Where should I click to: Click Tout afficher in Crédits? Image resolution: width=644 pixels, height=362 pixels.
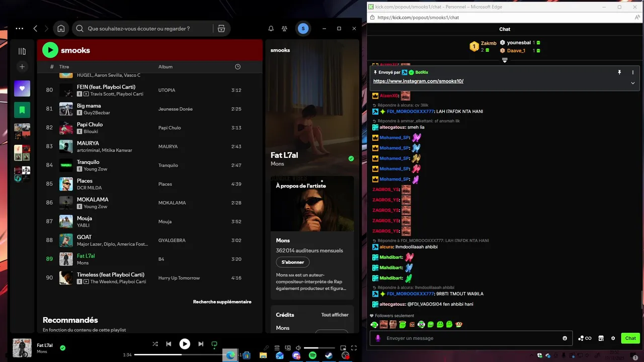pos(335,315)
